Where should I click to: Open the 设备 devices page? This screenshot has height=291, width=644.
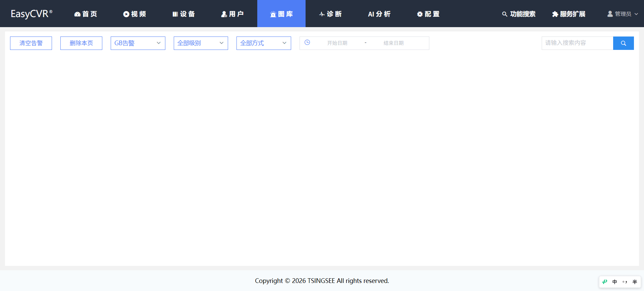(x=183, y=14)
